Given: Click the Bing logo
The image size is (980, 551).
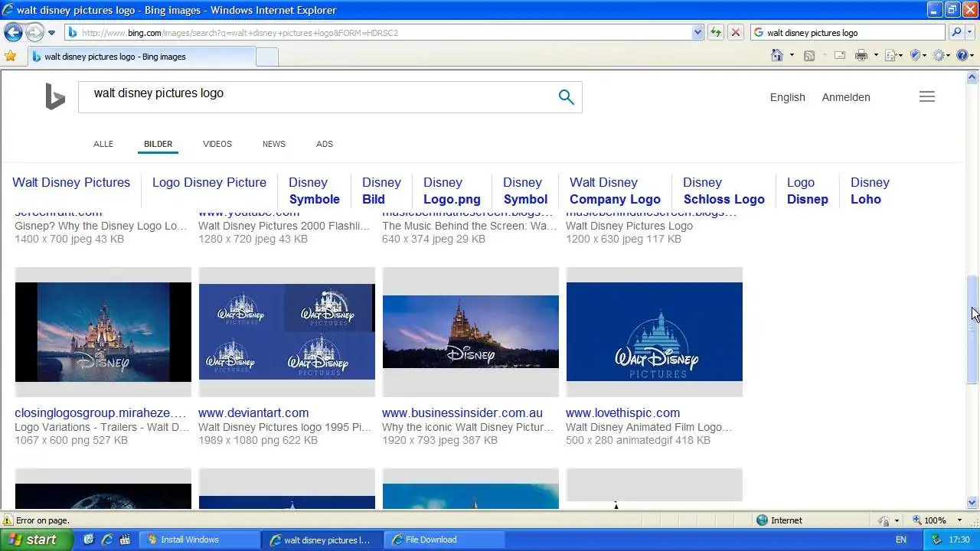Looking at the screenshot, I should click(55, 97).
